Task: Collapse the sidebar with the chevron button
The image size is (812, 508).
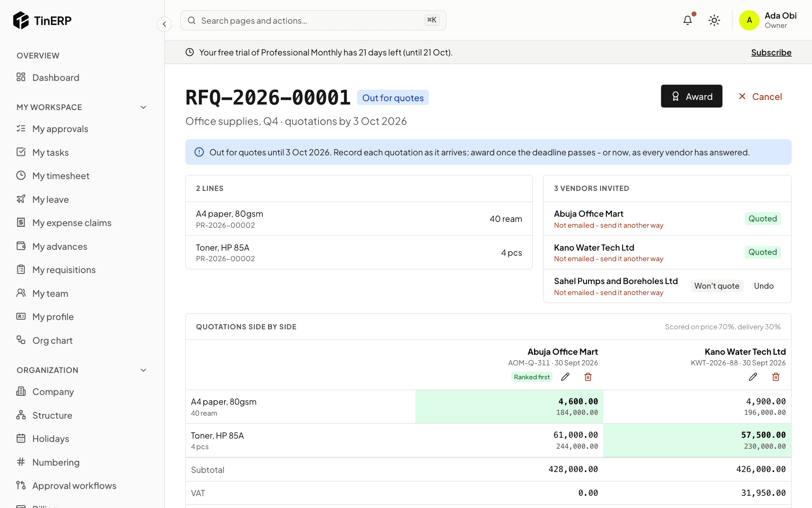Action: (164, 24)
